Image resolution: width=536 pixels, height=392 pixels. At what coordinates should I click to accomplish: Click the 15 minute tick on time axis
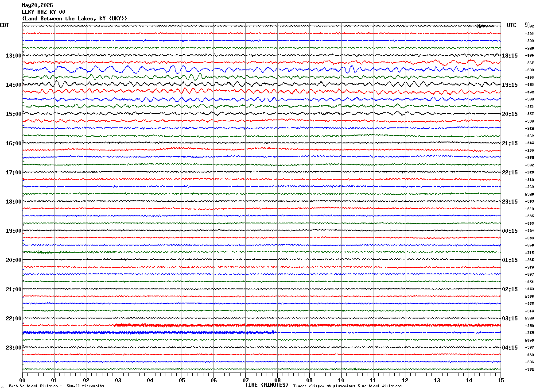coord(501,380)
